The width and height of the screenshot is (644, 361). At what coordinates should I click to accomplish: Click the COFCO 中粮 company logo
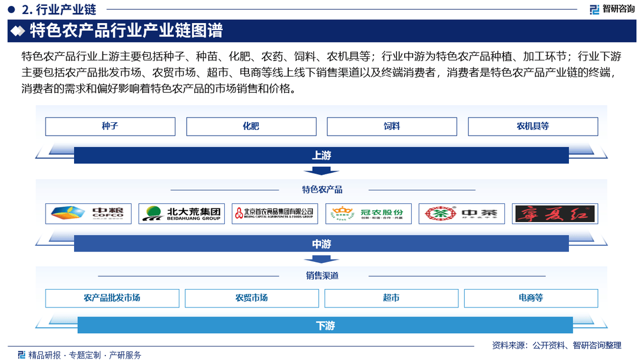click(88, 213)
